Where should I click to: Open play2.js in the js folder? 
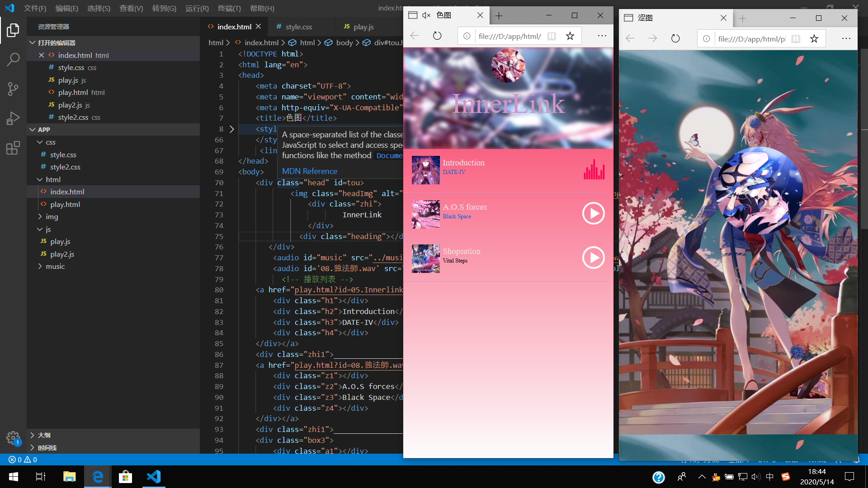point(62,254)
